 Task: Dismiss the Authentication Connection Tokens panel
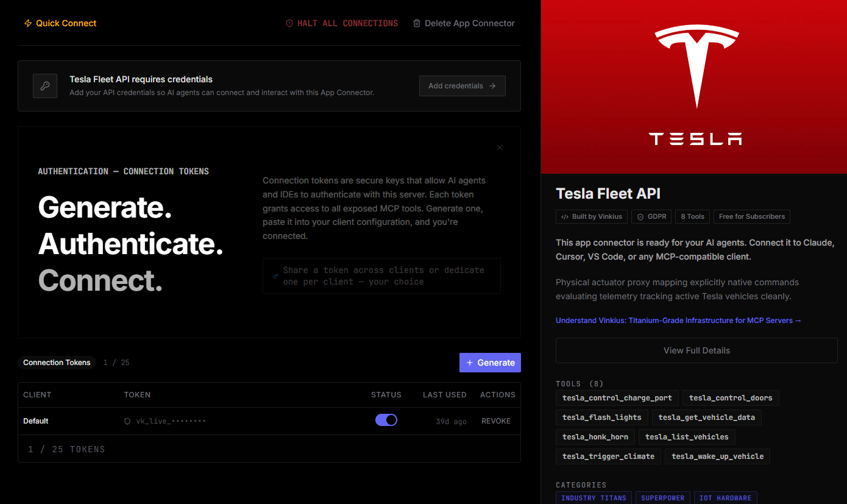click(x=500, y=147)
